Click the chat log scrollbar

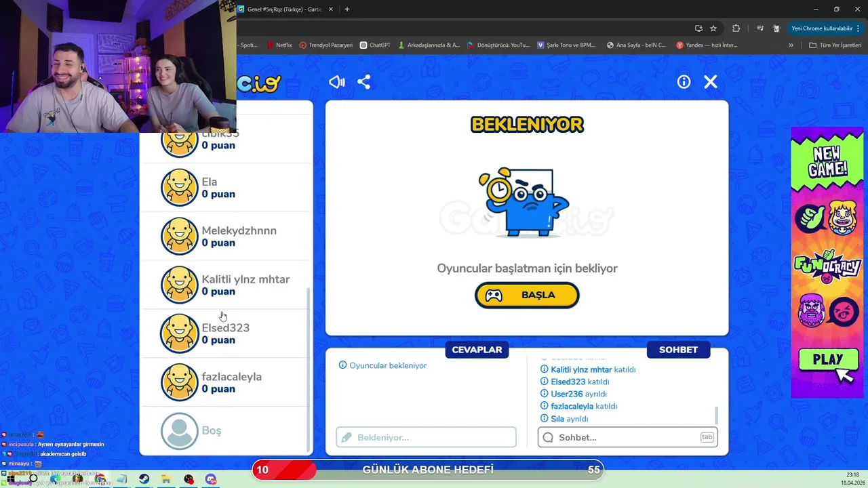tap(716, 415)
